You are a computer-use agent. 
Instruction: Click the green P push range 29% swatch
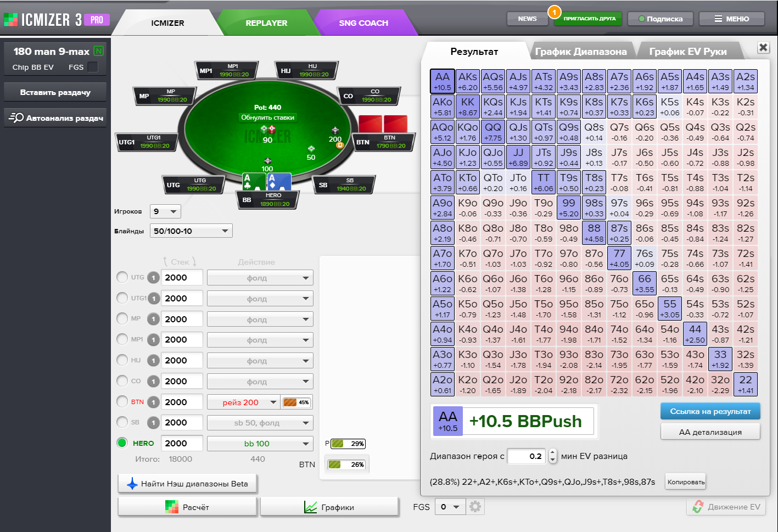349,444
